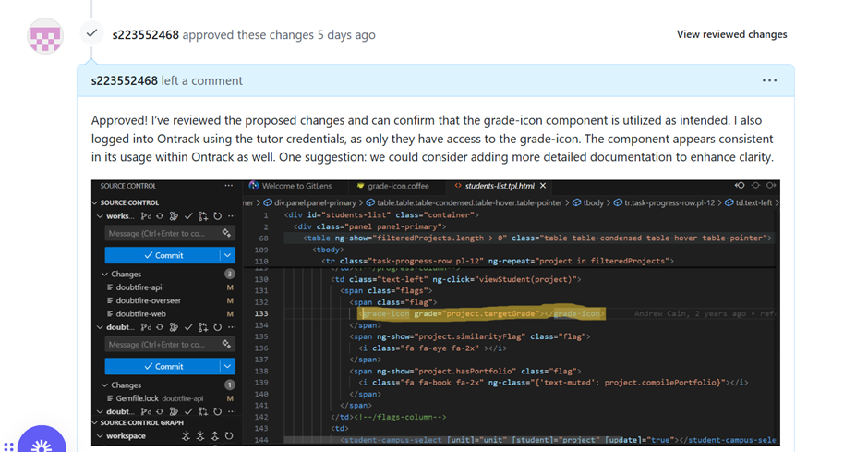Image resolution: width=868 pixels, height=452 pixels.
Task: Click sparkle generate-message icon in first message box
Action: (x=226, y=233)
